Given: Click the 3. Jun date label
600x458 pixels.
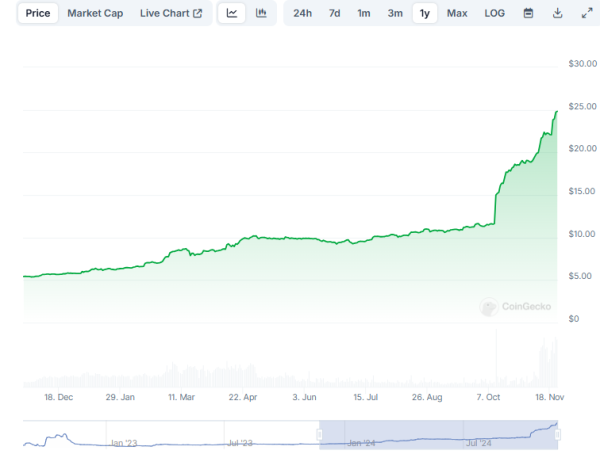Looking at the screenshot, I should [304, 397].
